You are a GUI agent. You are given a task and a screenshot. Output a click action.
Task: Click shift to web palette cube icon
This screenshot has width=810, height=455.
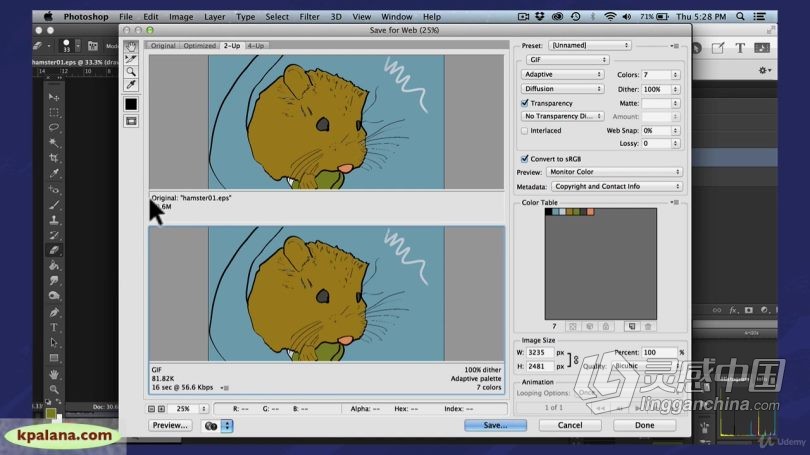589,326
